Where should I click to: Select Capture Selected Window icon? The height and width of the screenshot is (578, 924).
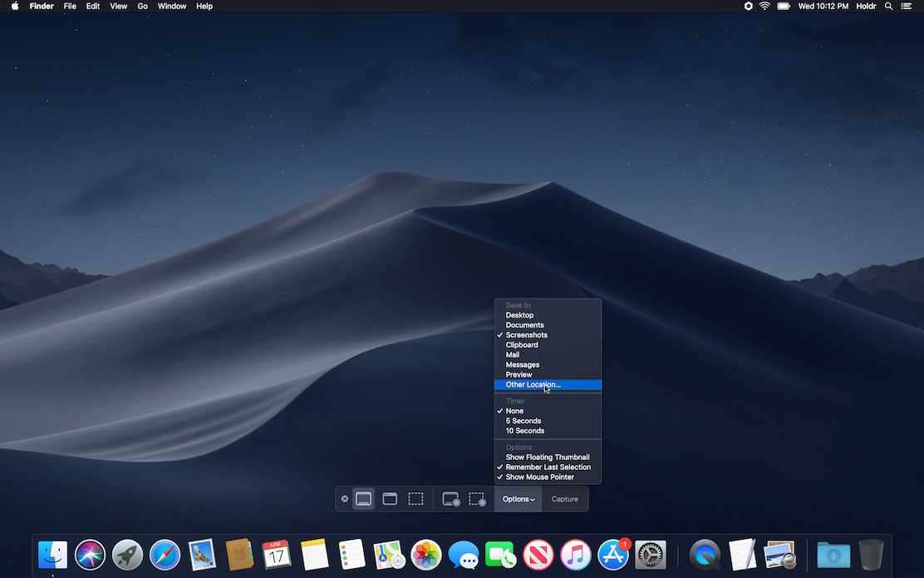click(x=390, y=499)
